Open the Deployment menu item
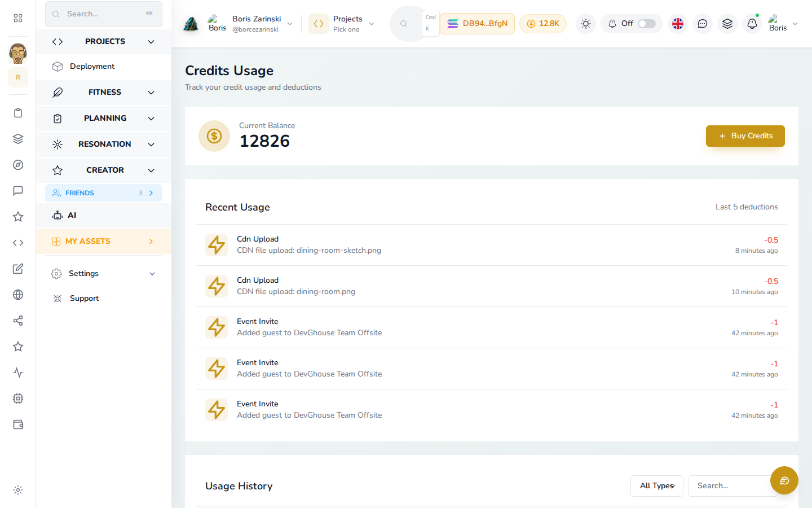The height and width of the screenshot is (508, 812). 104,67
